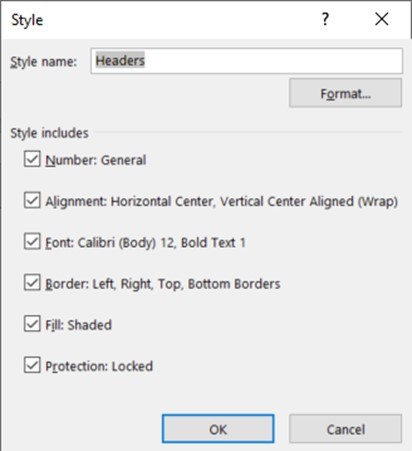The width and height of the screenshot is (412, 451).
Task: Click the 'Calibri (Body) 12, Bold' label text
Action: point(141,243)
